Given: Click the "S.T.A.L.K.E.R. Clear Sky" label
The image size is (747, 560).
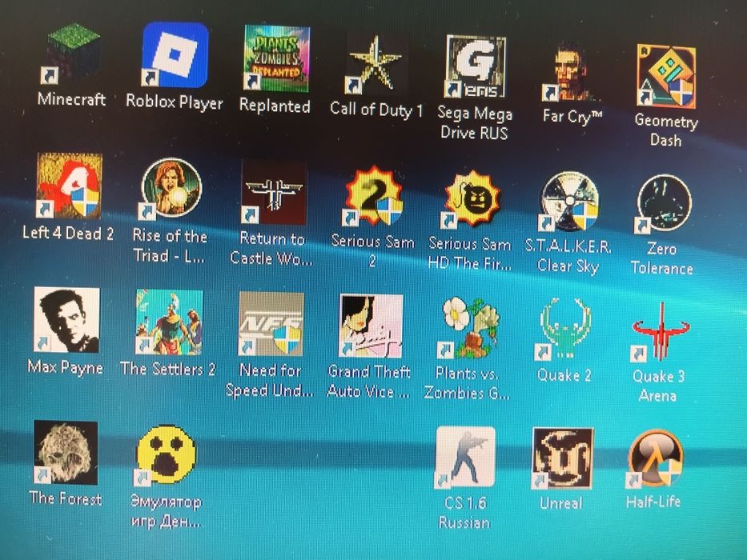Looking at the screenshot, I should tap(568, 256).
